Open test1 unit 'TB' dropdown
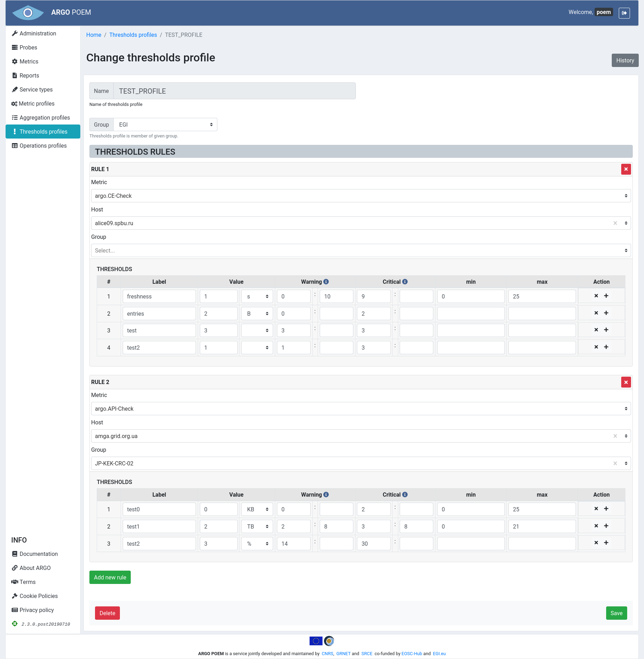The image size is (644, 659). 257,526
